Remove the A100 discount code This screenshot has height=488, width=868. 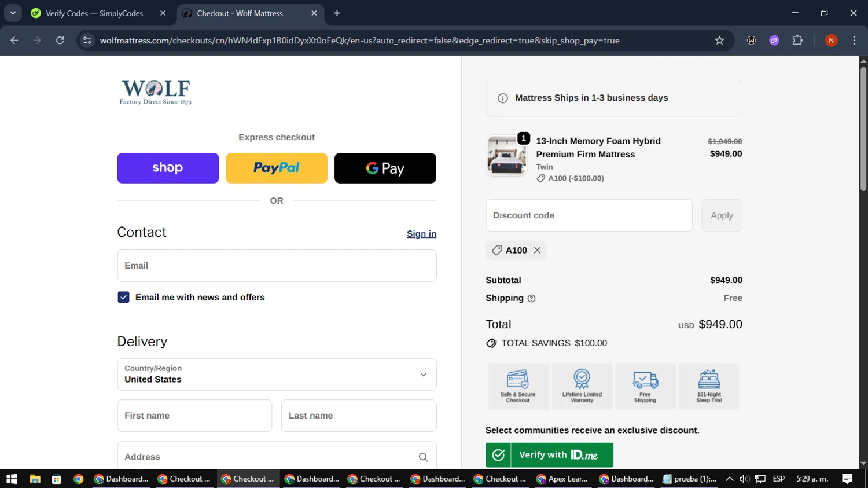537,250
